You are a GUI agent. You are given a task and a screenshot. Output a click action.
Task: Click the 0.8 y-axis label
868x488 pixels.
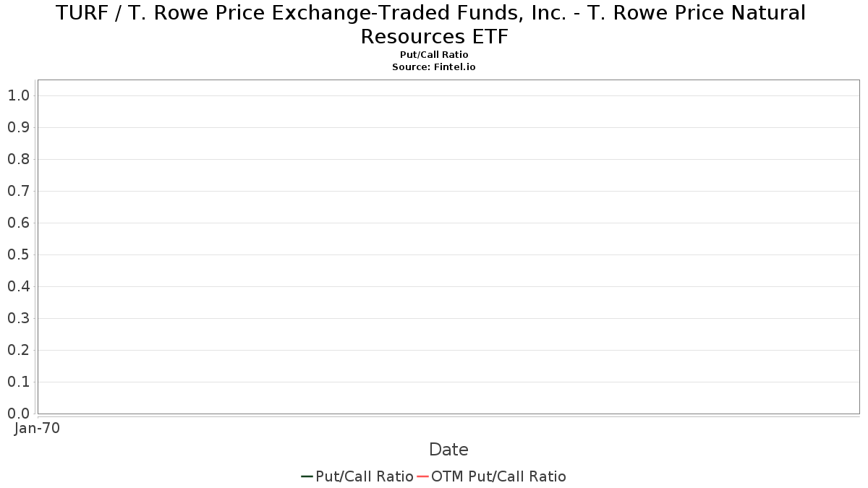(18, 159)
